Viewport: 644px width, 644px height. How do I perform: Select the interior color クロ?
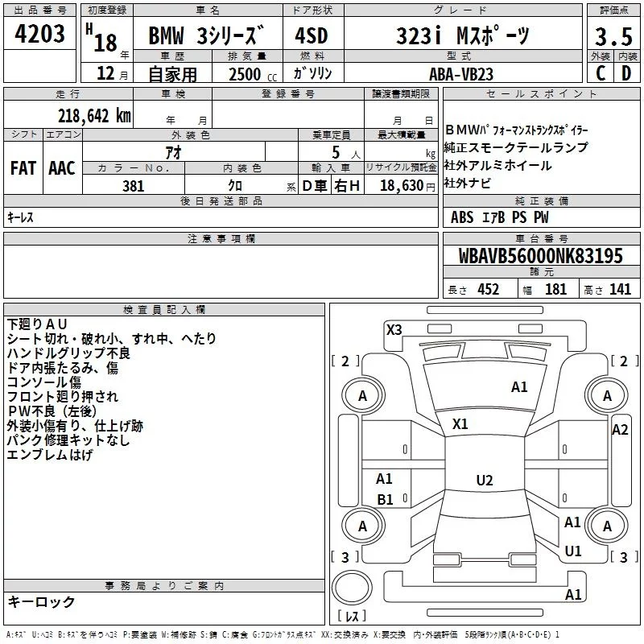coord(235,186)
